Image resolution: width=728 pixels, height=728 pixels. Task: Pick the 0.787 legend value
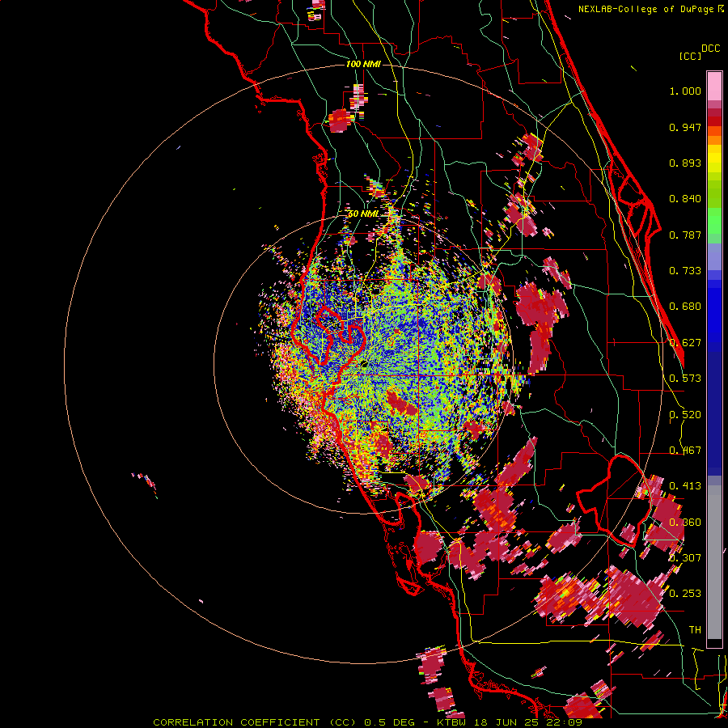tap(685, 235)
